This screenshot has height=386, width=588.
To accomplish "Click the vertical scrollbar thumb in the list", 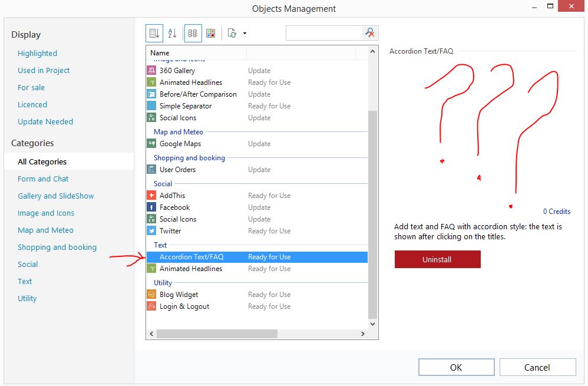I will 372,214.
